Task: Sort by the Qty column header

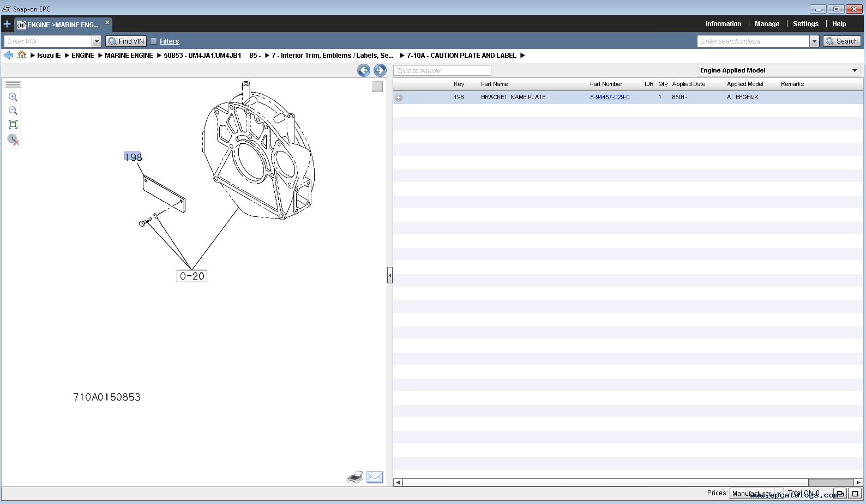Action: (x=663, y=84)
